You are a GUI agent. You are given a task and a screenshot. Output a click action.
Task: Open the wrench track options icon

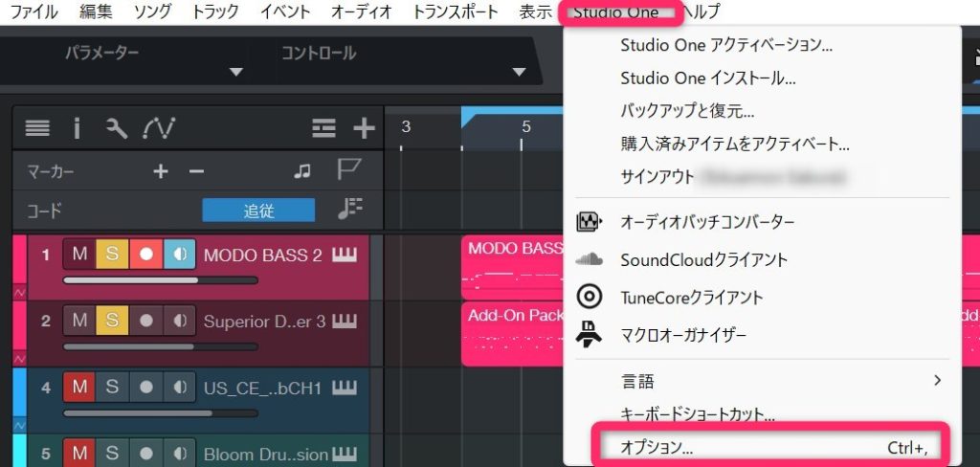tap(117, 128)
